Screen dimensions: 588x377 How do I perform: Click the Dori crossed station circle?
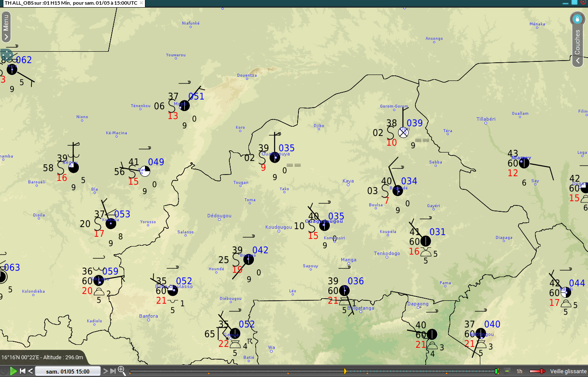pos(403,132)
